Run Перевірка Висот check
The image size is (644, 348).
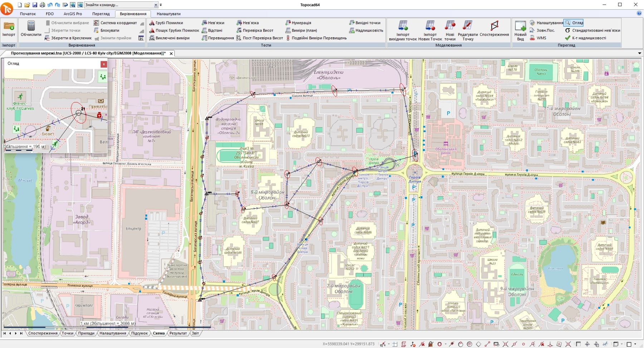click(255, 30)
